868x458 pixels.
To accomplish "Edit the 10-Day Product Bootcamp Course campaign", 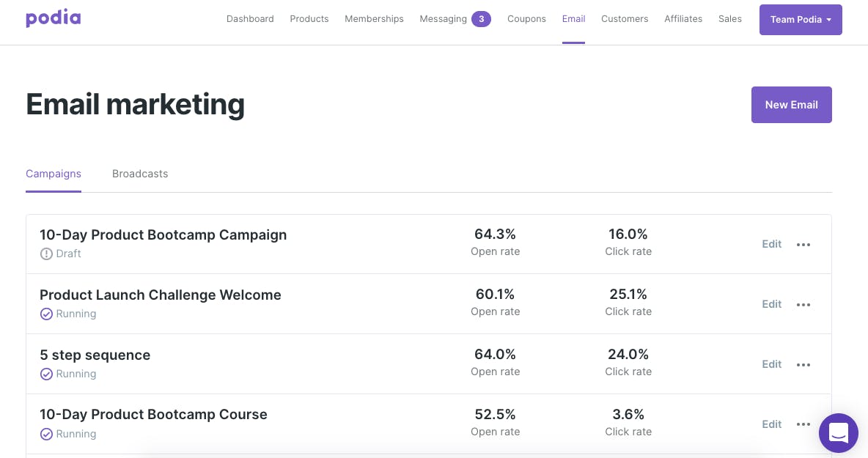I will (772, 424).
